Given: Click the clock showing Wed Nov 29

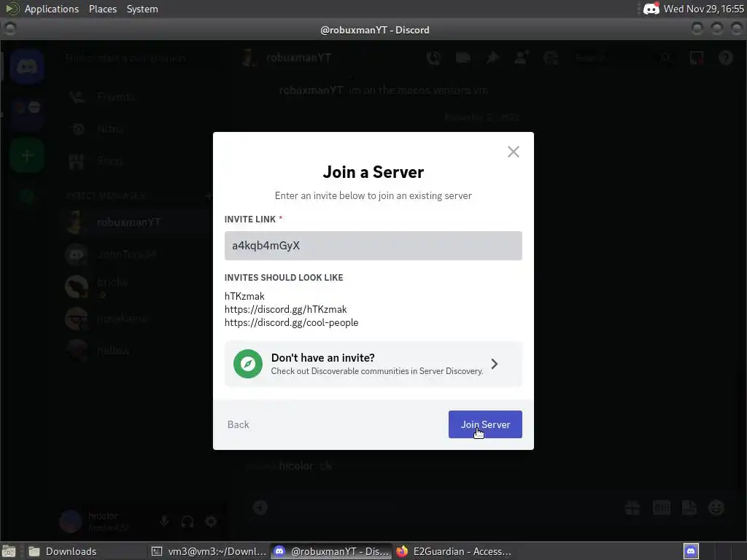Looking at the screenshot, I should pos(704,9).
